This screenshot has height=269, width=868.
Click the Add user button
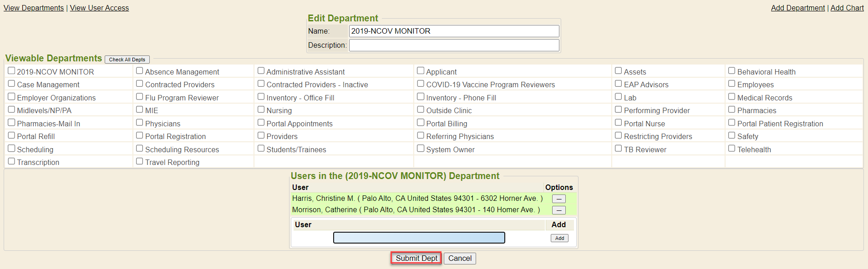coord(559,238)
